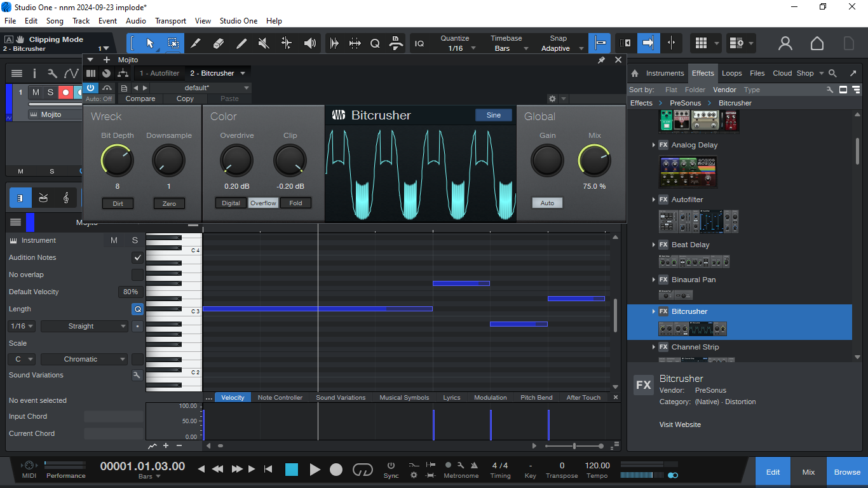Click the Copy preset button
This screenshot has height=488, width=868.
point(185,98)
